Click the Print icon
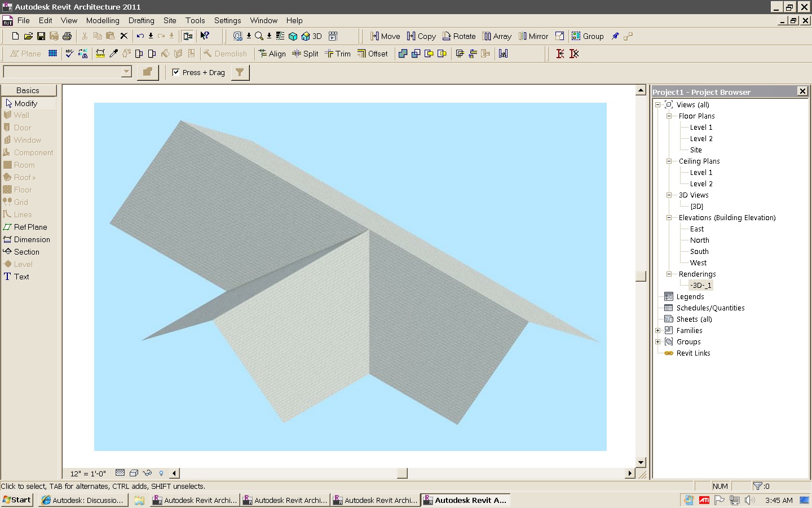 click(67, 36)
